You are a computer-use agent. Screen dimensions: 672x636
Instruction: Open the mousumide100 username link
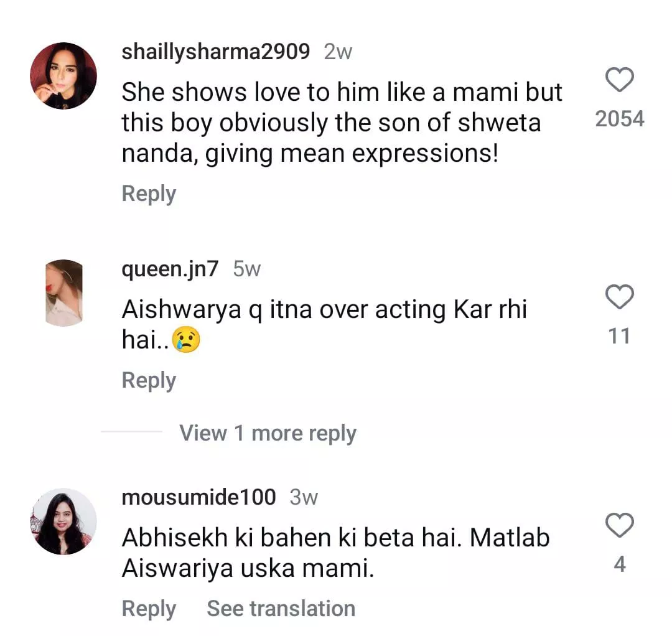(x=198, y=497)
